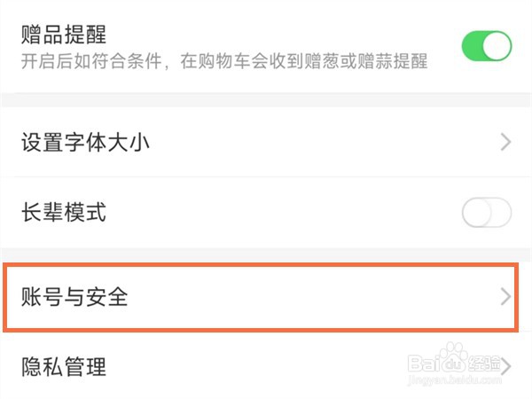Viewport: 532px width, 399px height.
Task: Tap the gray divider below 长辈模式
Action: [266, 254]
